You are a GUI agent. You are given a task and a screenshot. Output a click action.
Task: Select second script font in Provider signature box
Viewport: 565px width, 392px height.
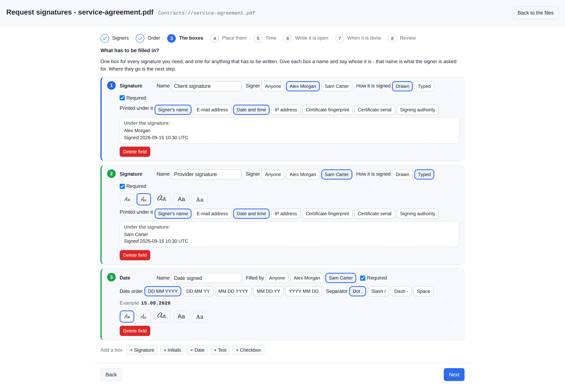(x=144, y=199)
